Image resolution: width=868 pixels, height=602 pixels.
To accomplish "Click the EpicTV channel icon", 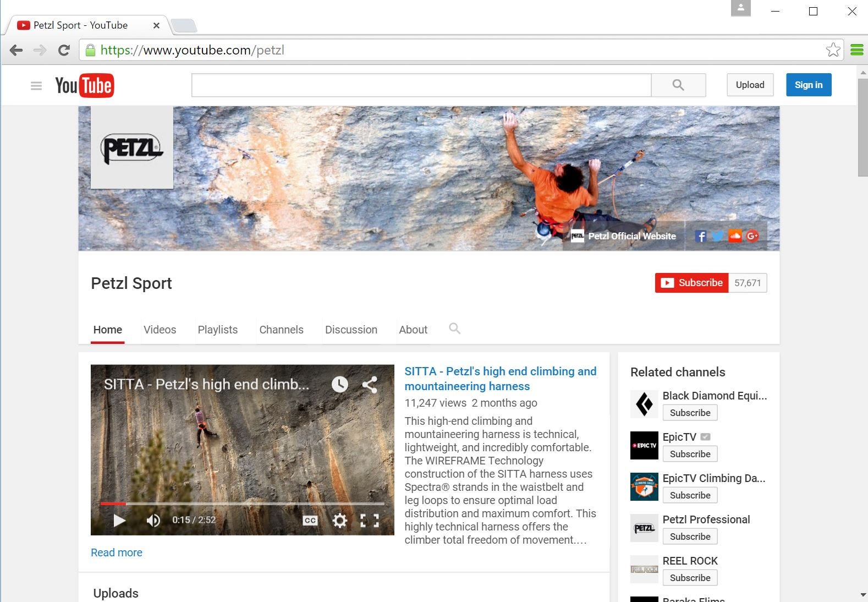I will click(x=644, y=446).
